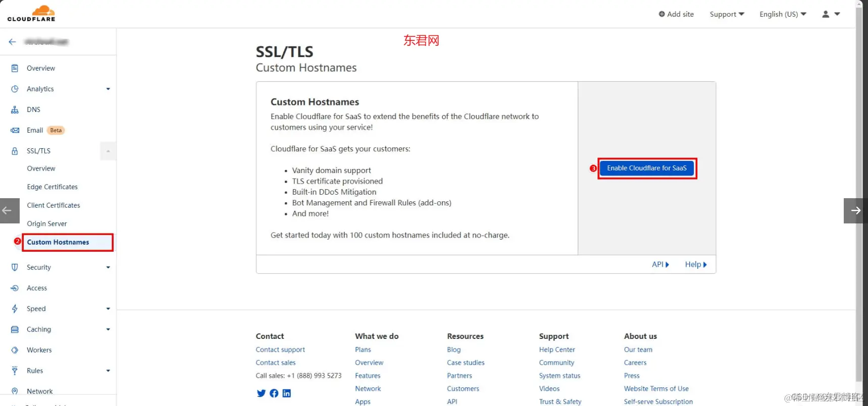This screenshot has height=406, width=868.
Task: Click the back arrow beside the domain name
Action: [13, 42]
